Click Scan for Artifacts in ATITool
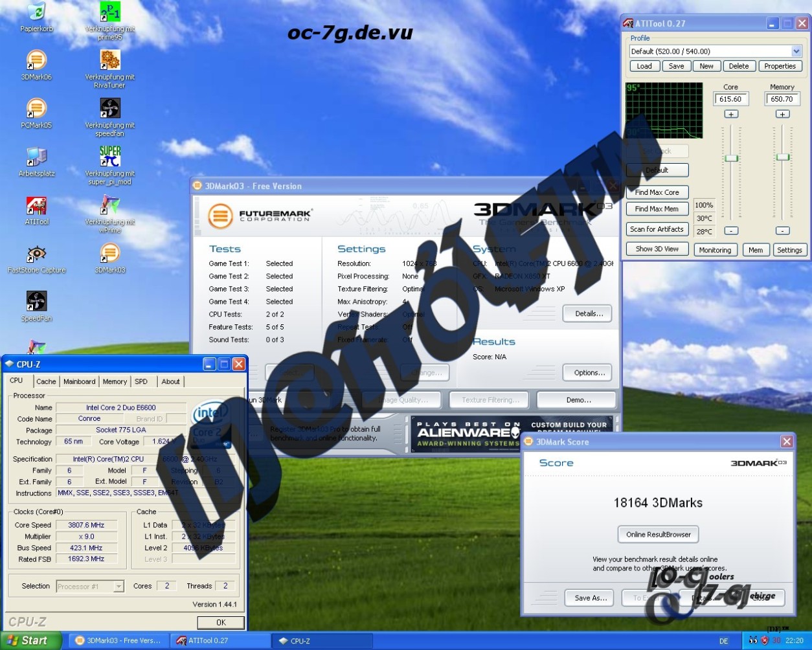812x650 pixels. tap(657, 229)
